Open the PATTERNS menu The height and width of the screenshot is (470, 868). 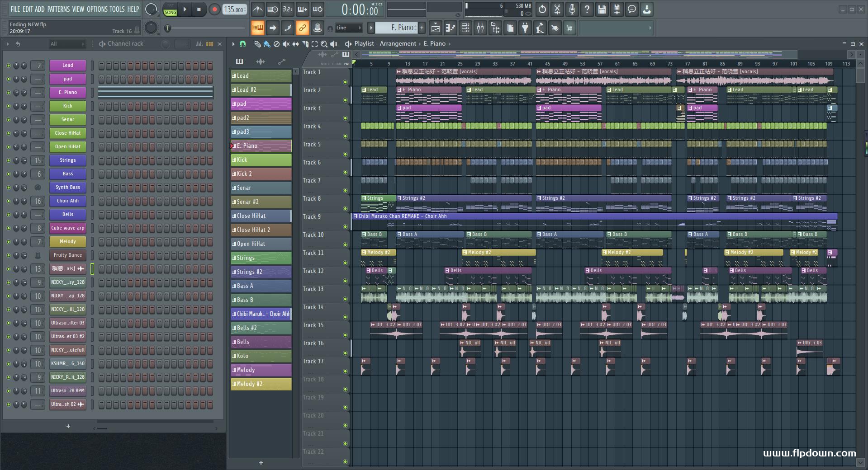click(58, 9)
